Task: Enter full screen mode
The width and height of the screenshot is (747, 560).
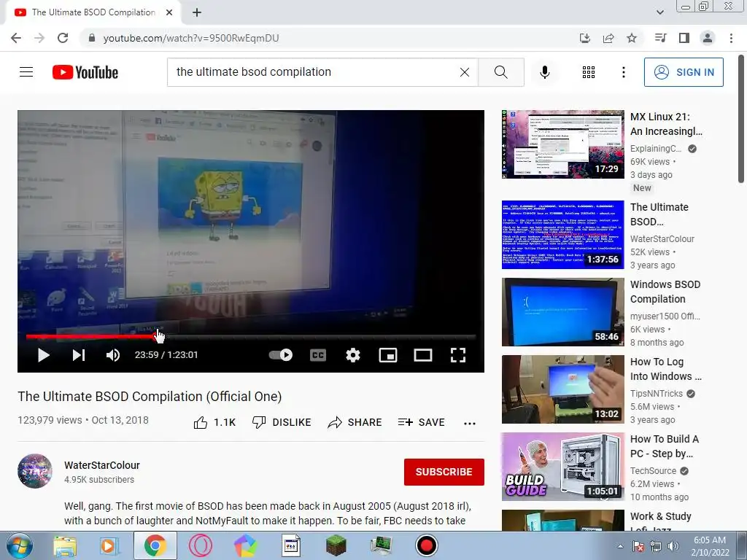Action: pos(458,355)
